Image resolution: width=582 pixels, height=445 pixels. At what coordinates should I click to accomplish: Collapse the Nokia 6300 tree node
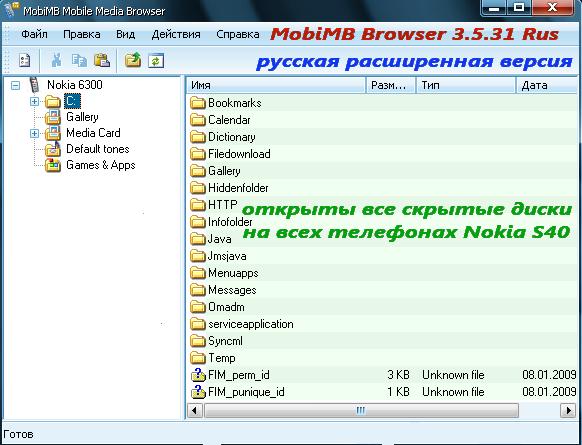coord(15,85)
